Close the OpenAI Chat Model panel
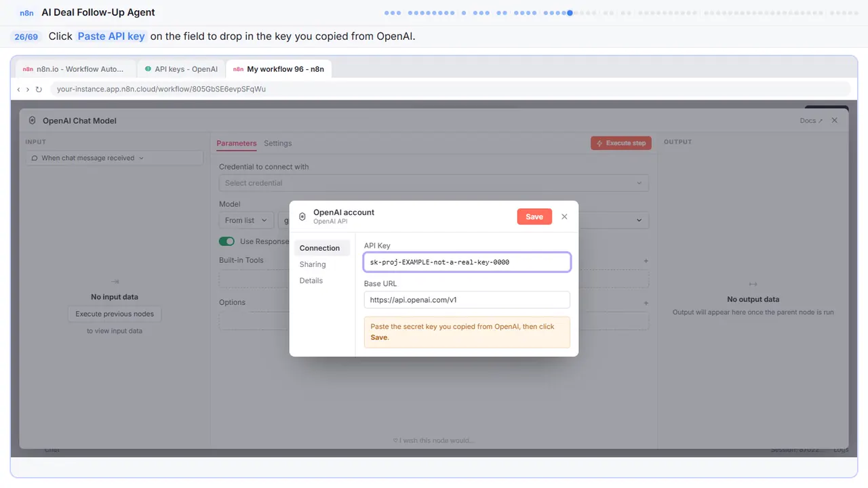 [x=835, y=121]
